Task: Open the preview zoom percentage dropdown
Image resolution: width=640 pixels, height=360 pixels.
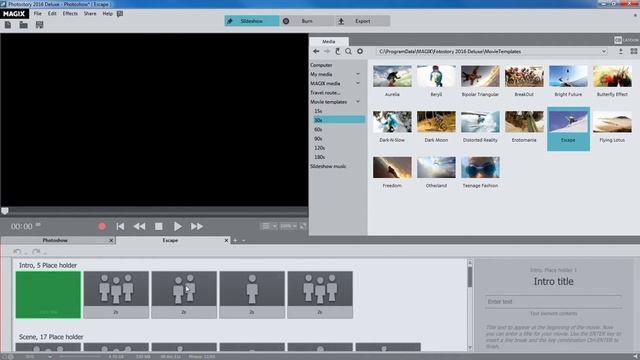Action: (288, 226)
